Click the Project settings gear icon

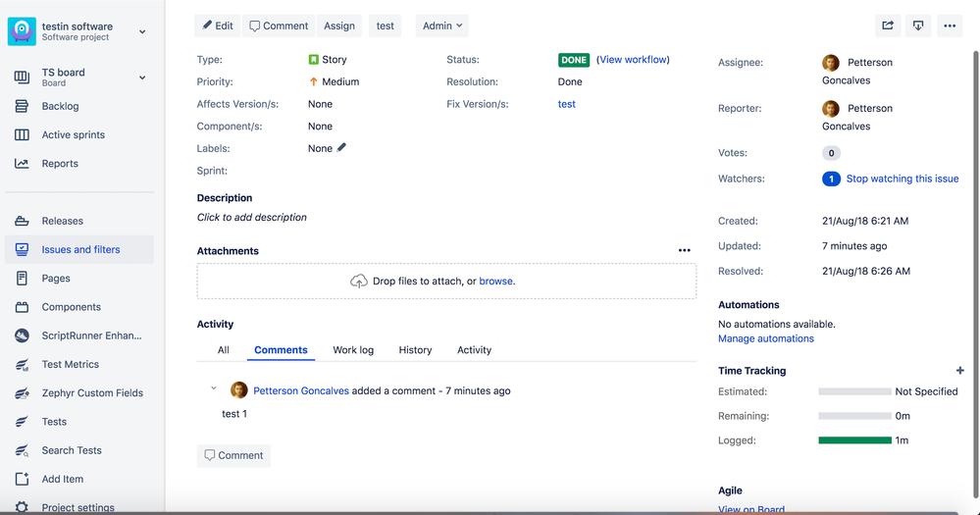tap(22, 507)
